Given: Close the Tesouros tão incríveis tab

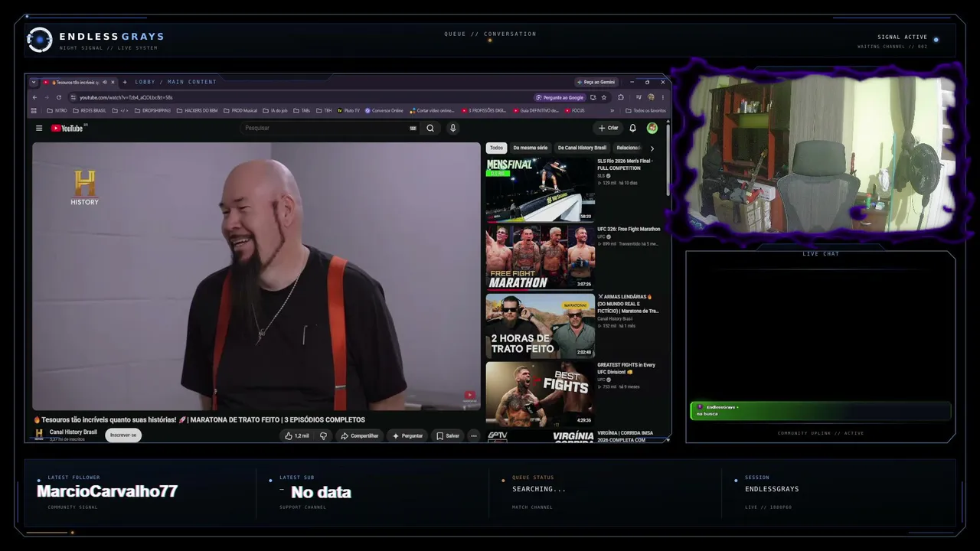Looking at the screenshot, I should pos(113,82).
